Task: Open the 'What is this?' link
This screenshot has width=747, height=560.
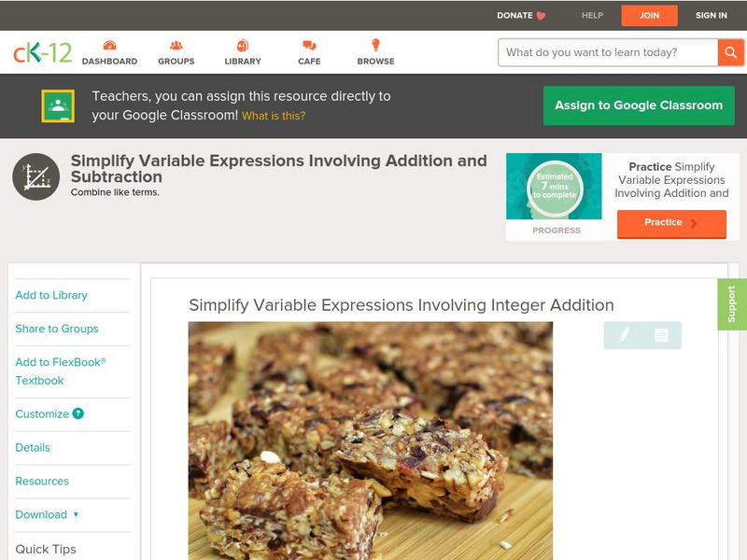Action: (274, 116)
